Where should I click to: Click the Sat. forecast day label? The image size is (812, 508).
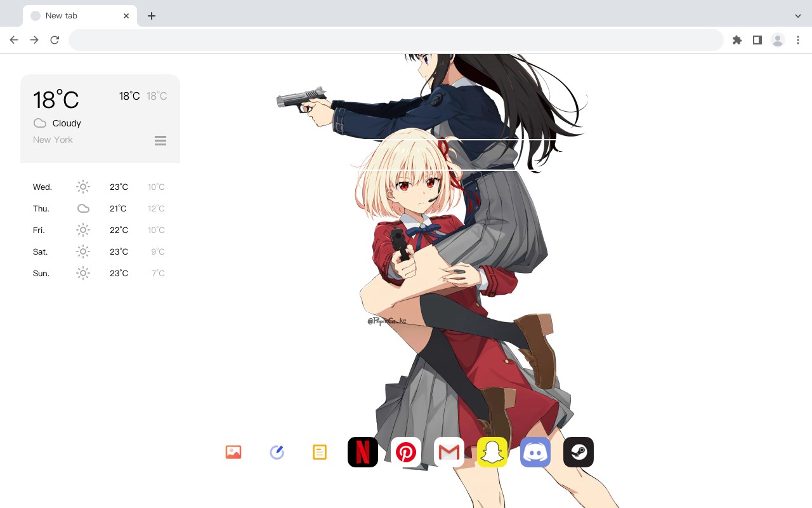pyautogui.click(x=41, y=251)
